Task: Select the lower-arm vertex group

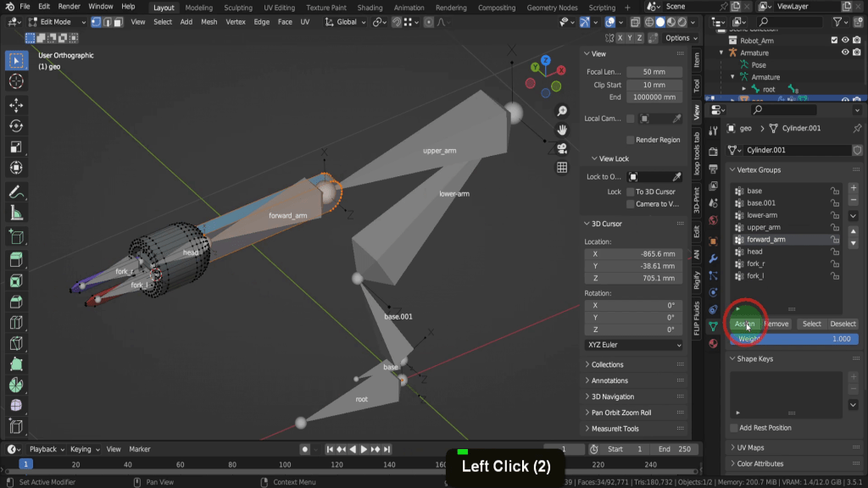Action: point(762,215)
